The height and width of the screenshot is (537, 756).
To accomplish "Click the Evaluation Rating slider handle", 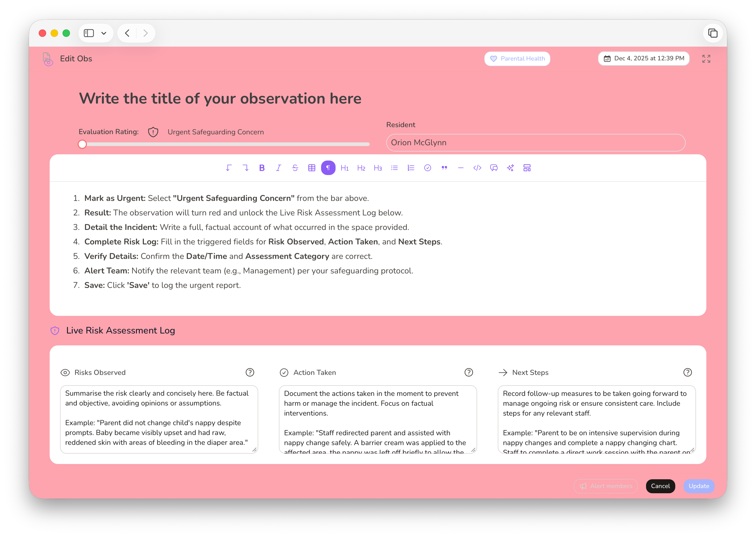I will [x=82, y=144].
